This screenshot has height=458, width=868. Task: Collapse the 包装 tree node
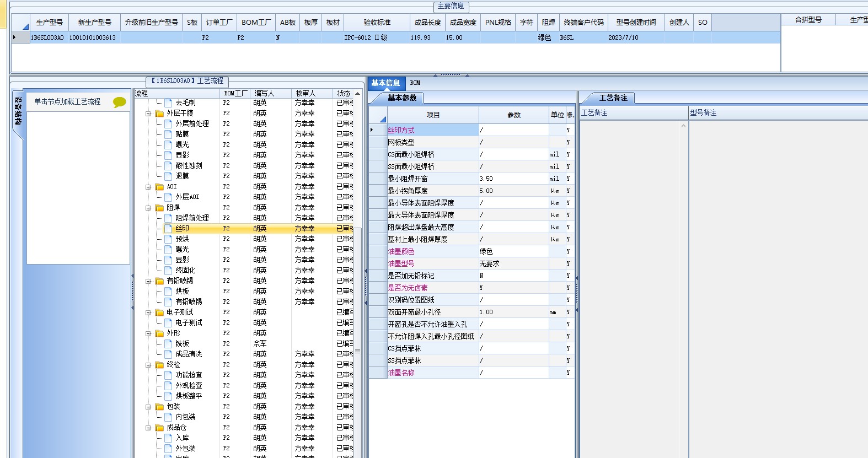coord(148,407)
